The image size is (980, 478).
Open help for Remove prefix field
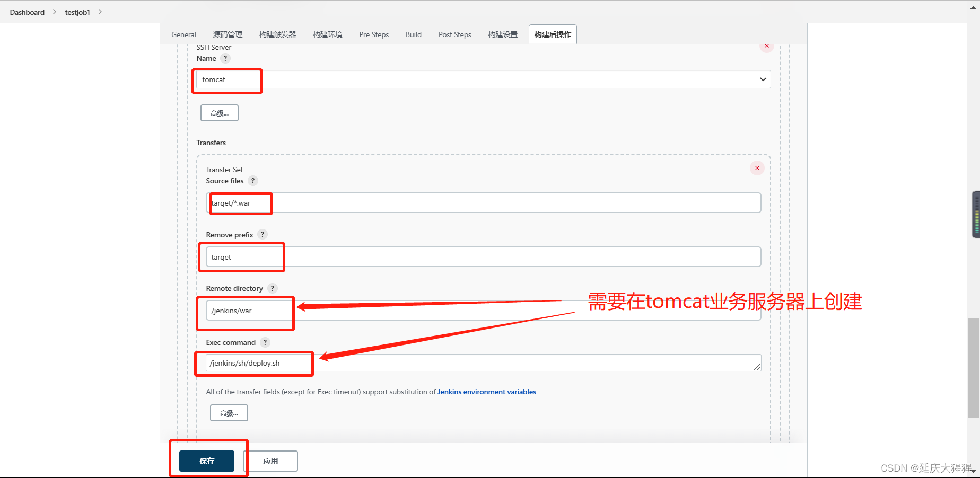tap(262, 234)
